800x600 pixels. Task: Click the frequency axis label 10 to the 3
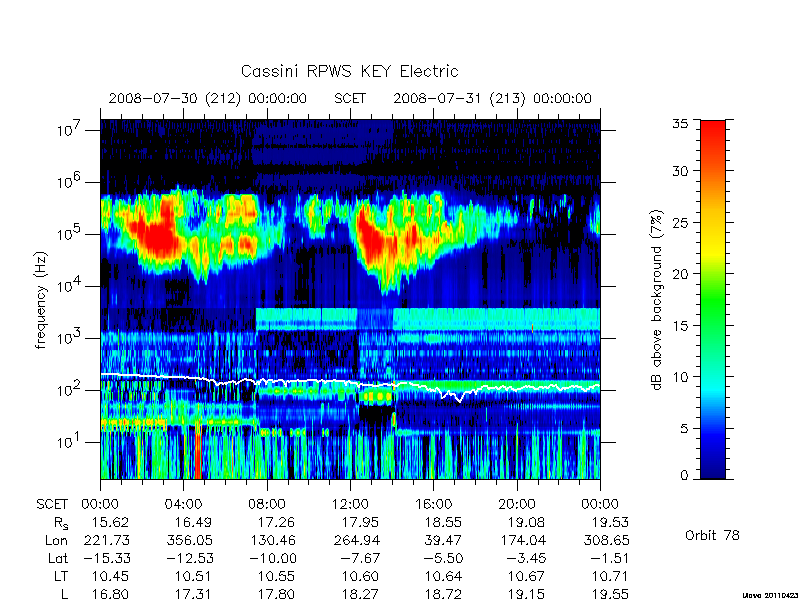tap(70, 338)
